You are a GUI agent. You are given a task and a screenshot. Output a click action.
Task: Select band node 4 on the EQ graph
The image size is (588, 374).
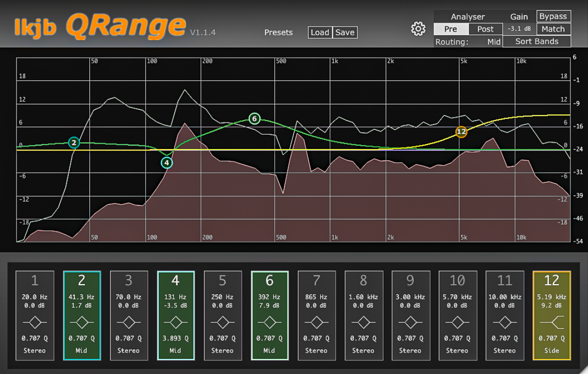pos(167,163)
